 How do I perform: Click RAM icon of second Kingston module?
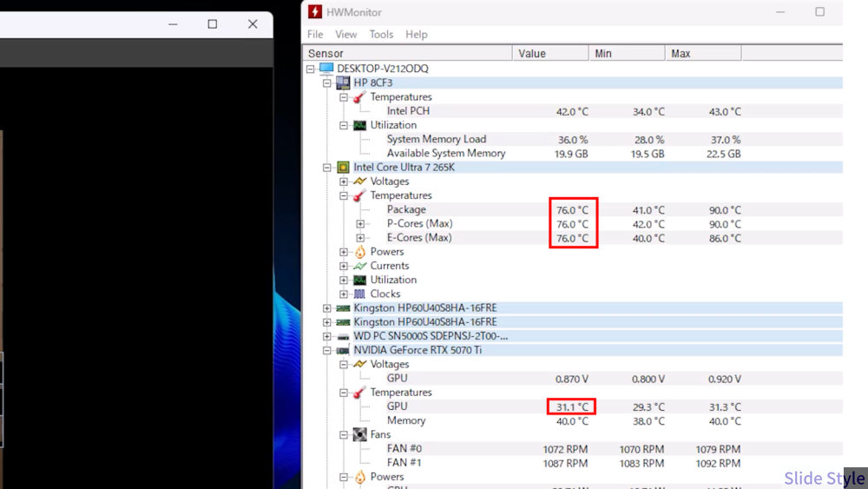343,322
